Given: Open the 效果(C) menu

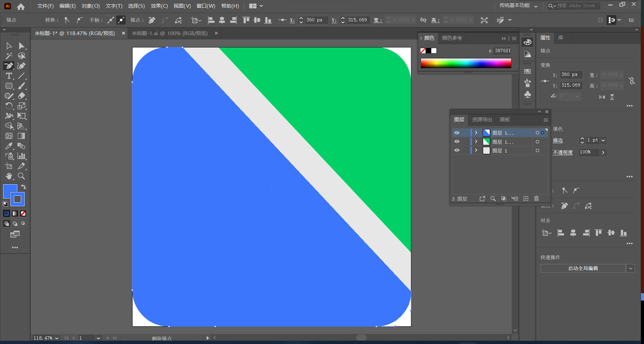Looking at the screenshot, I should pyautogui.click(x=159, y=6).
